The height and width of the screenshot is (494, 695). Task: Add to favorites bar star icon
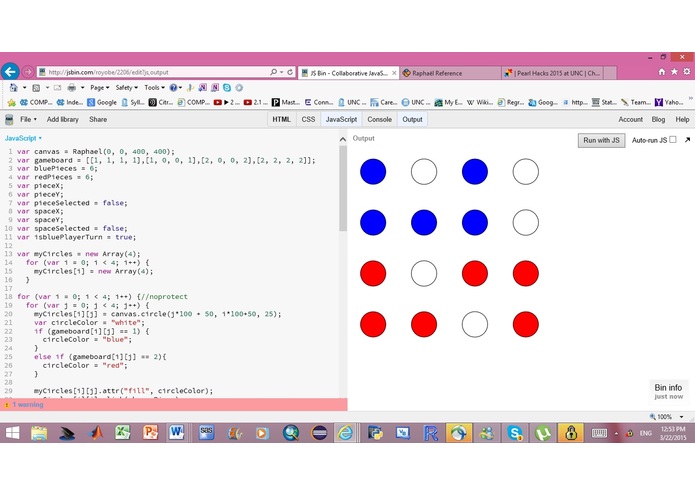coord(12,102)
